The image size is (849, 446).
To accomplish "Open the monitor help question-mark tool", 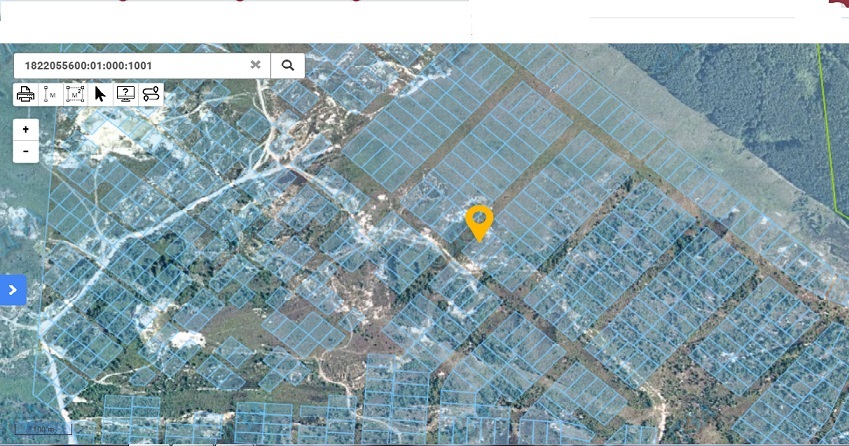I will click(x=126, y=94).
